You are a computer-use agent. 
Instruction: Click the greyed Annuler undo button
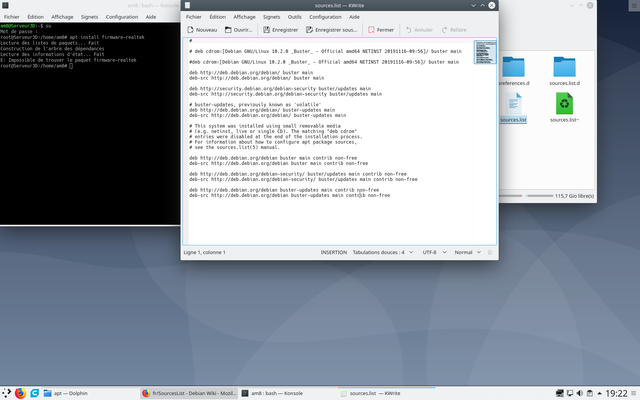[419, 30]
